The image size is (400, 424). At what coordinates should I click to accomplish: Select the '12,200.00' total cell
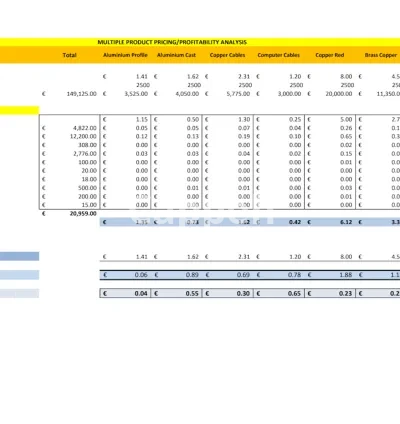click(83, 137)
